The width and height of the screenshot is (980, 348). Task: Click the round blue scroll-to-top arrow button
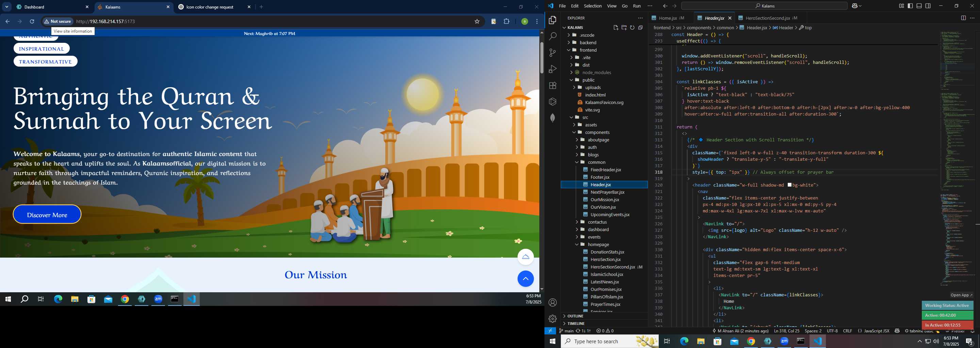tap(525, 279)
